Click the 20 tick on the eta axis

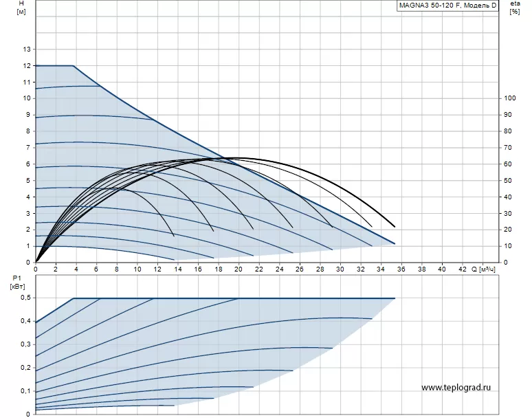[508, 230]
